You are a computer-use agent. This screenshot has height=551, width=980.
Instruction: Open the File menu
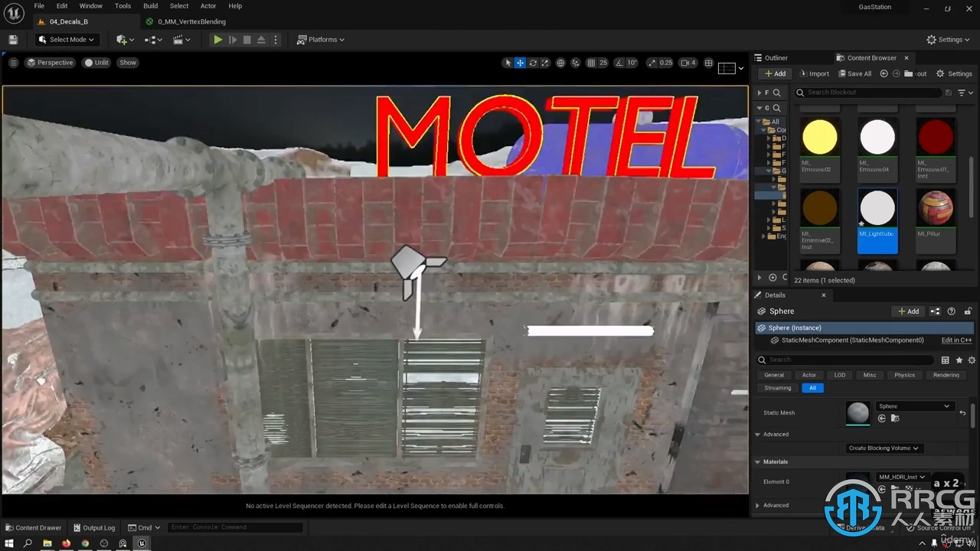pos(39,5)
